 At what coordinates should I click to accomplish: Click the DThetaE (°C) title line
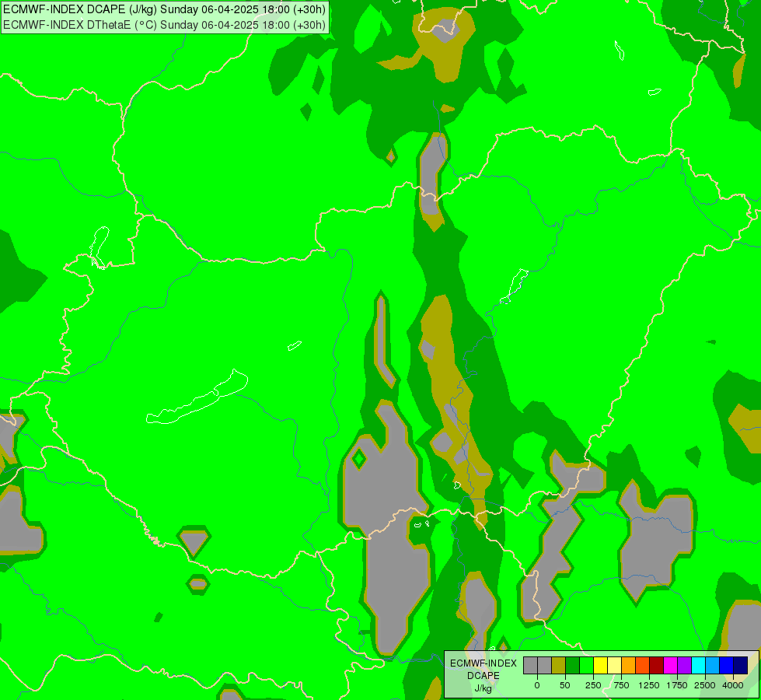(165, 25)
